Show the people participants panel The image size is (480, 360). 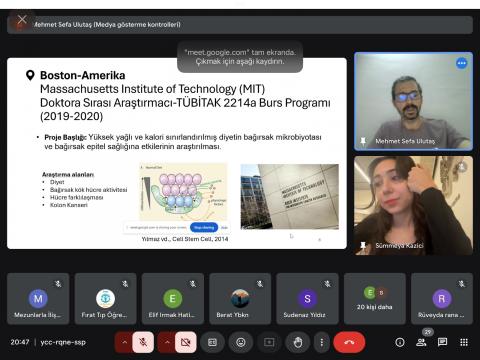421,342
